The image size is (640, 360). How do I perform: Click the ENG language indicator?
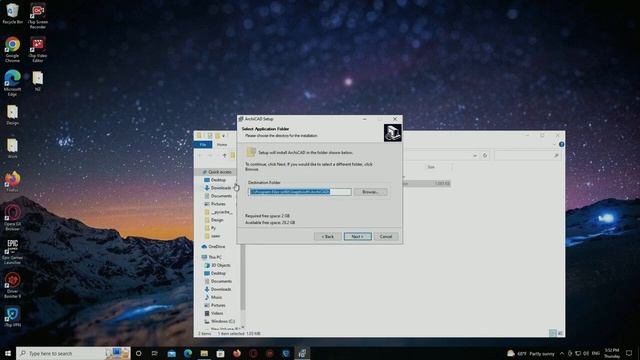coord(596,353)
